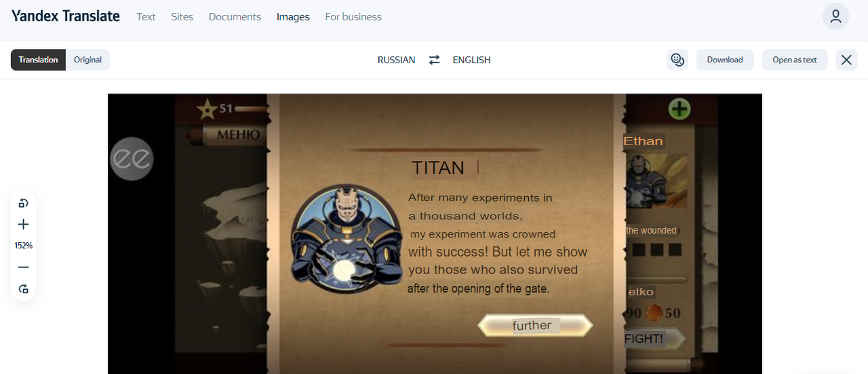Switch view to Original
Image resolution: width=868 pixels, height=374 pixels.
88,60
